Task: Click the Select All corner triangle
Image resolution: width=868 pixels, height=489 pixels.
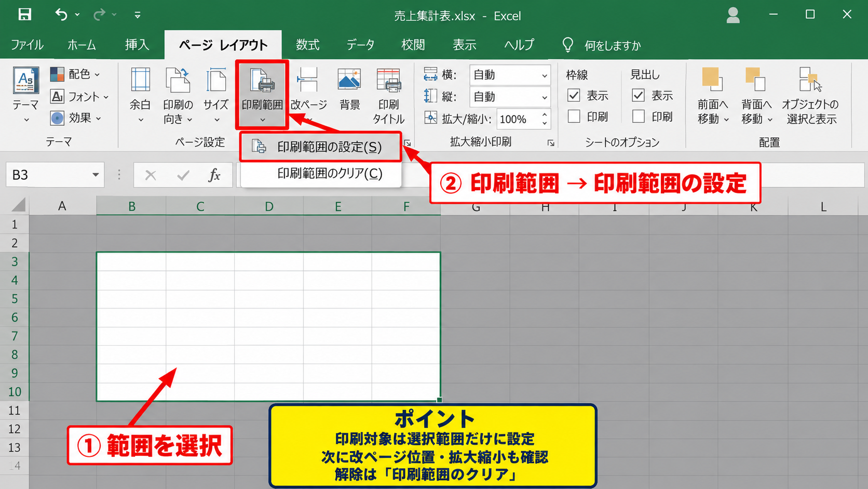Action: coord(18,205)
